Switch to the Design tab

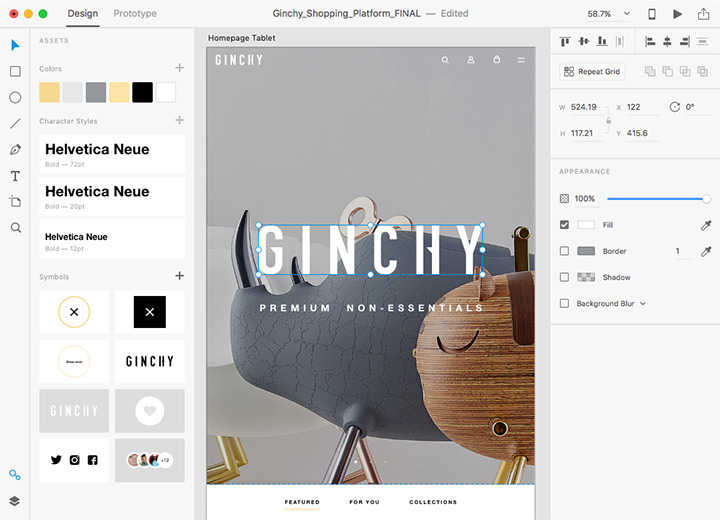83,14
